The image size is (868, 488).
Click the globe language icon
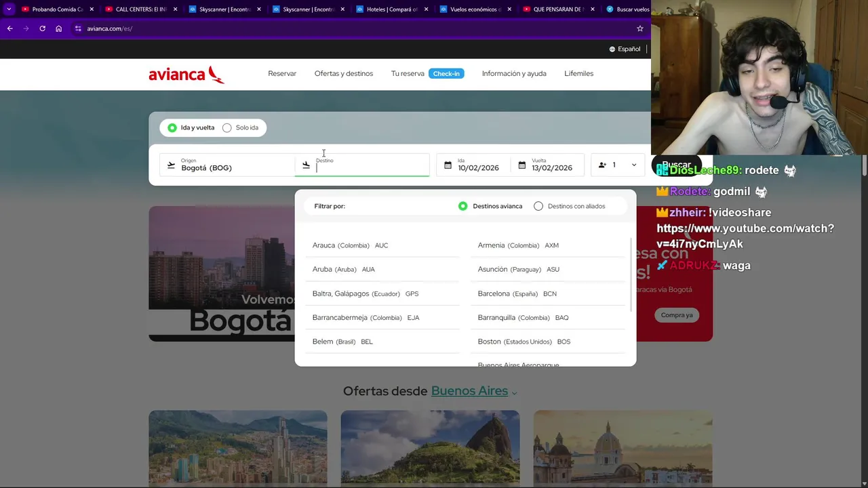(x=612, y=49)
